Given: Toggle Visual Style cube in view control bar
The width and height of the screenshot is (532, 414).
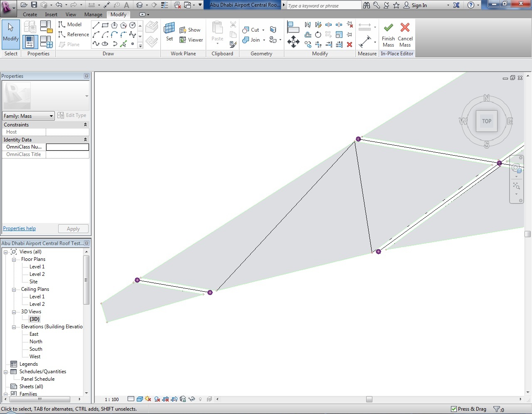Looking at the screenshot, I should pos(140,399).
